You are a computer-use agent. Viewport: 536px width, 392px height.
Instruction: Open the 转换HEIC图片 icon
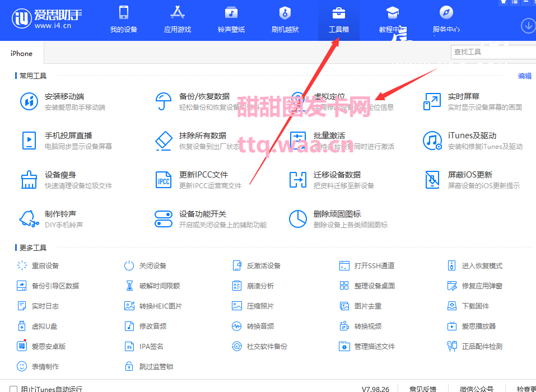tap(129, 306)
